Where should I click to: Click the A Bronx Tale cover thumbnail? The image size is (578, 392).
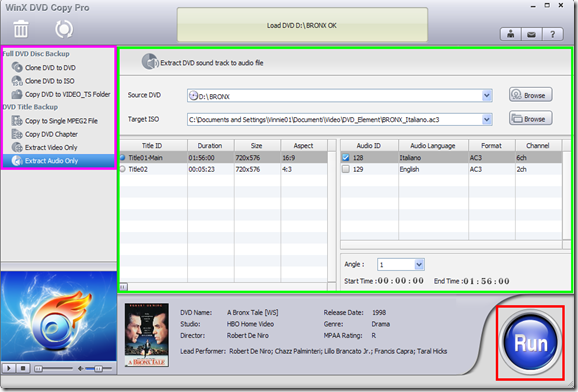(147, 335)
